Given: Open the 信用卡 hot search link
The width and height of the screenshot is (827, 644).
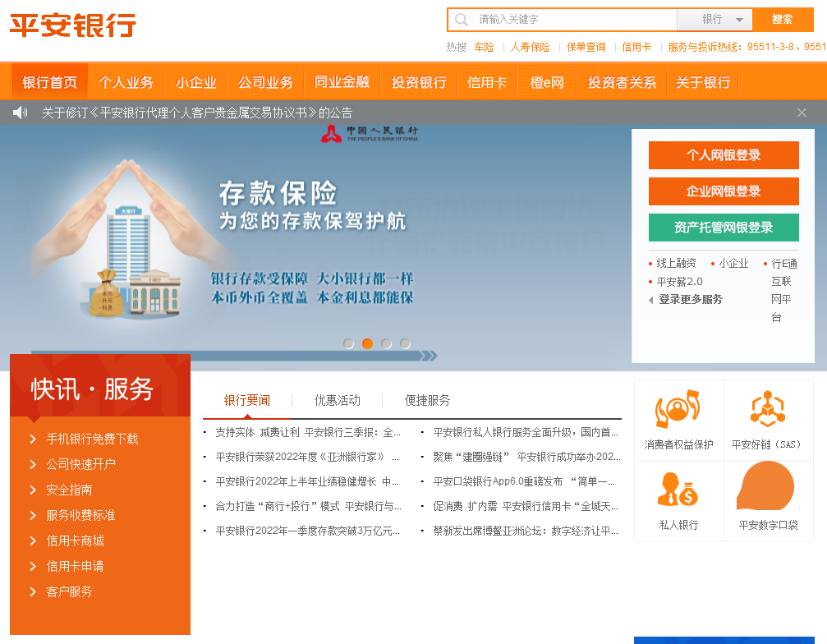Looking at the screenshot, I should point(636,47).
